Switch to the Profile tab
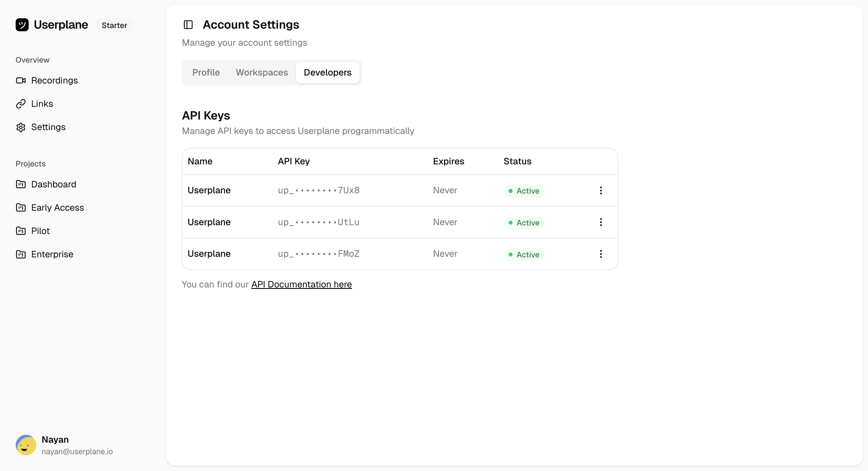868x471 pixels. [206, 72]
